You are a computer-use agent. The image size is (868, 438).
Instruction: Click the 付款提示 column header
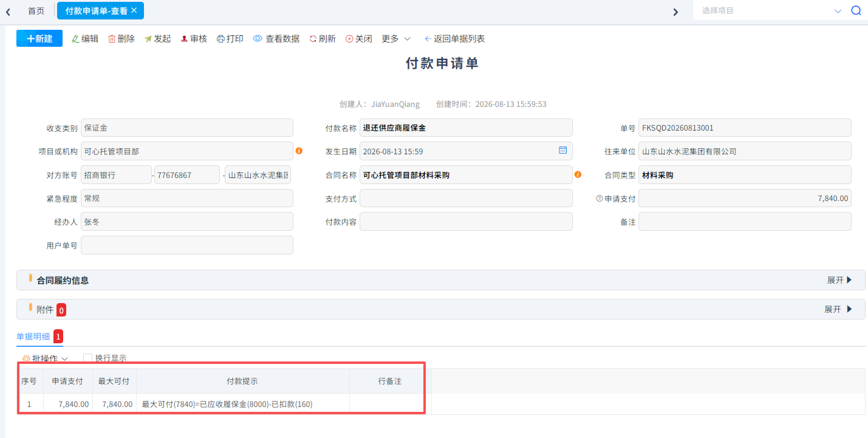pos(242,381)
